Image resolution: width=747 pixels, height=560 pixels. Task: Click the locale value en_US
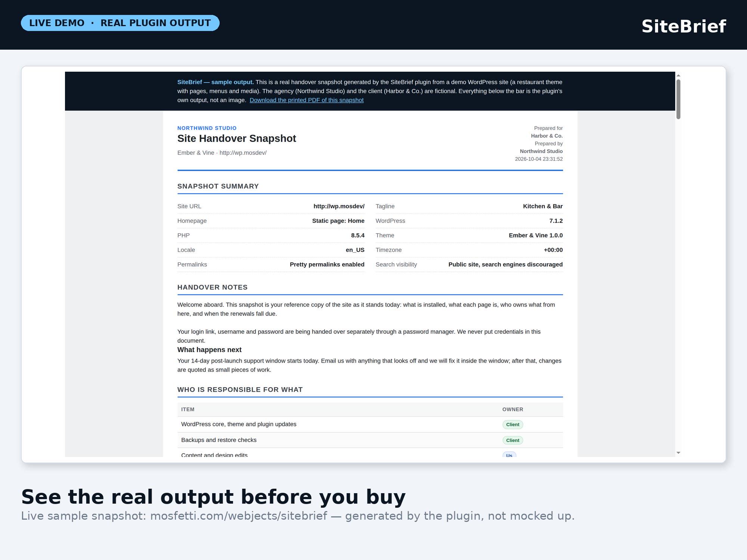pyautogui.click(x=355, y=250)
